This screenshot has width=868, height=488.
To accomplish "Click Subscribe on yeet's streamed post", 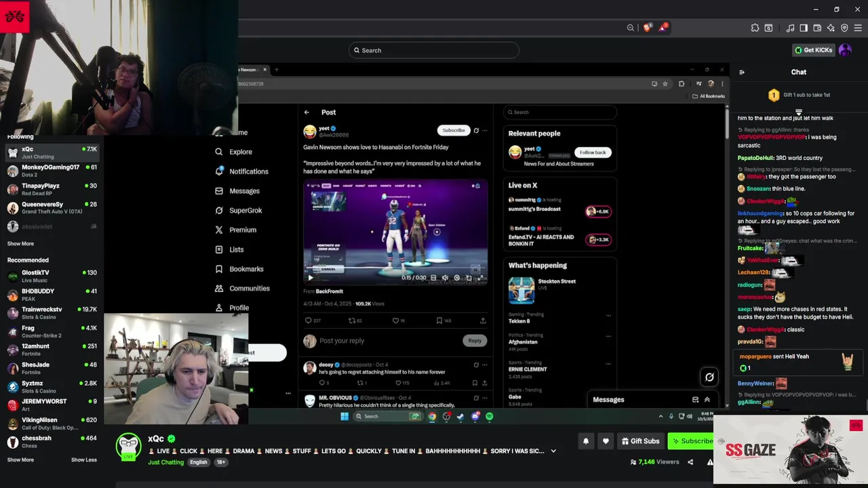I will (454, 130).
